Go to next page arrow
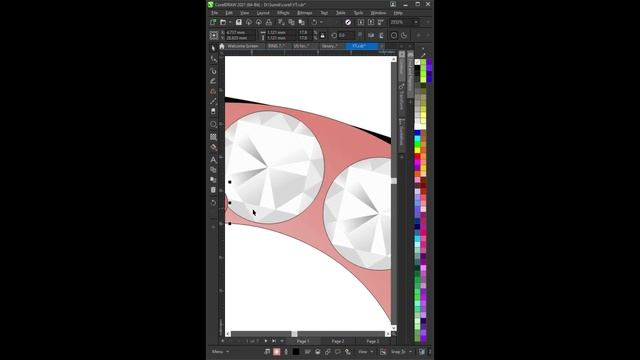This screenshot has height=360, width=640. pos(266,341)
